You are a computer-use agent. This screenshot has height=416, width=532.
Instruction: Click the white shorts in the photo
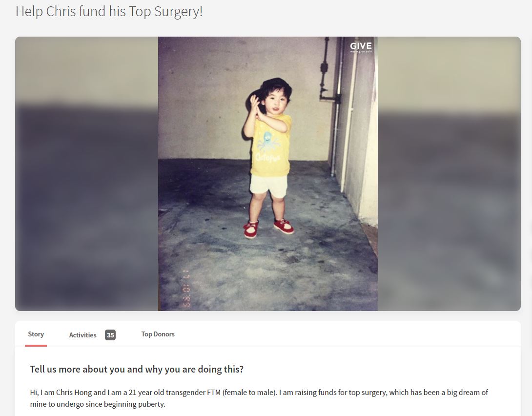[x=269, y=186]
